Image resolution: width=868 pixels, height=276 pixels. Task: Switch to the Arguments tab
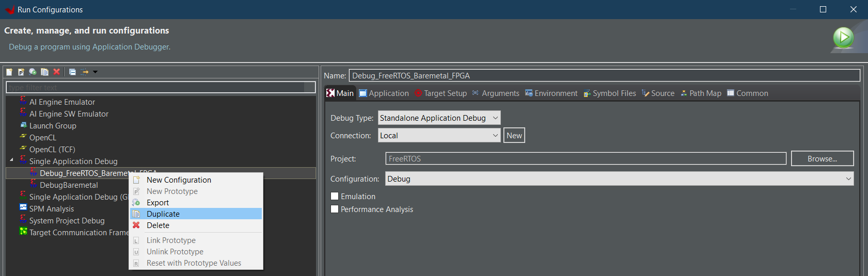click(496, 93)
